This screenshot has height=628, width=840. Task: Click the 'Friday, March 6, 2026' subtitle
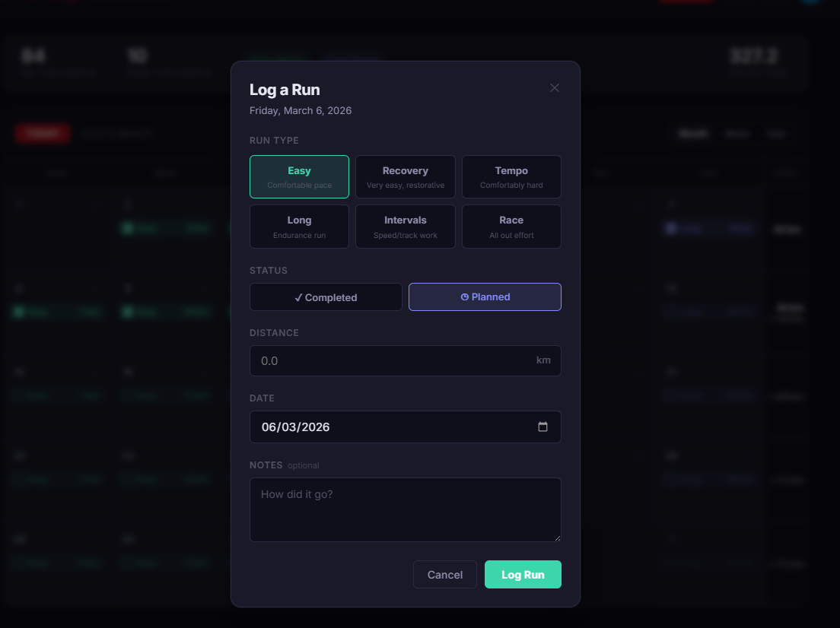click(x=301, y=111)
